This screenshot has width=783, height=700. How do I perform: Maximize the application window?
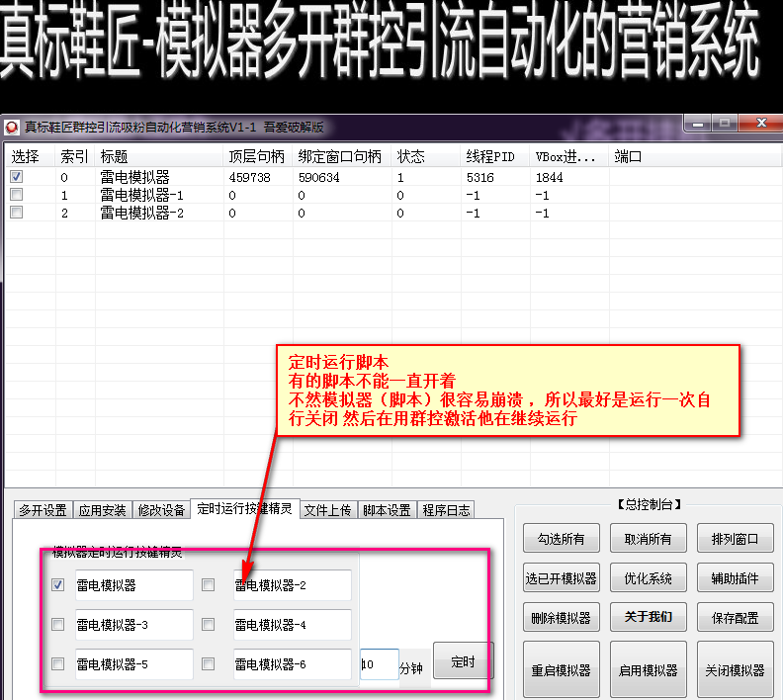coord(725,123)
